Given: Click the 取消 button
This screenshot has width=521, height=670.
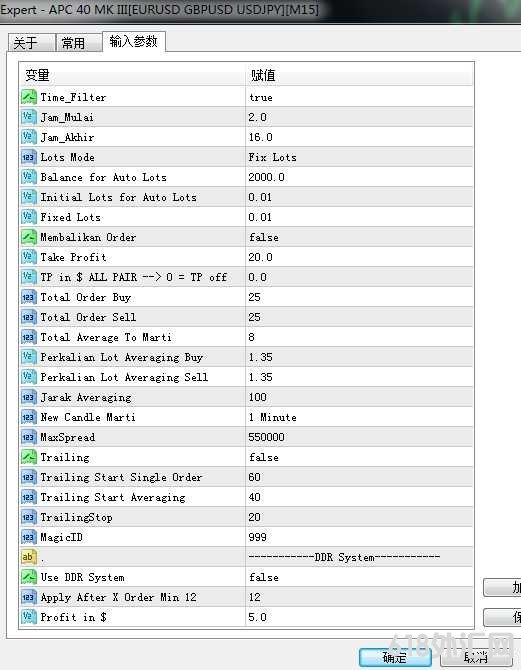Looking at the screenshot, I should point(476,657).
